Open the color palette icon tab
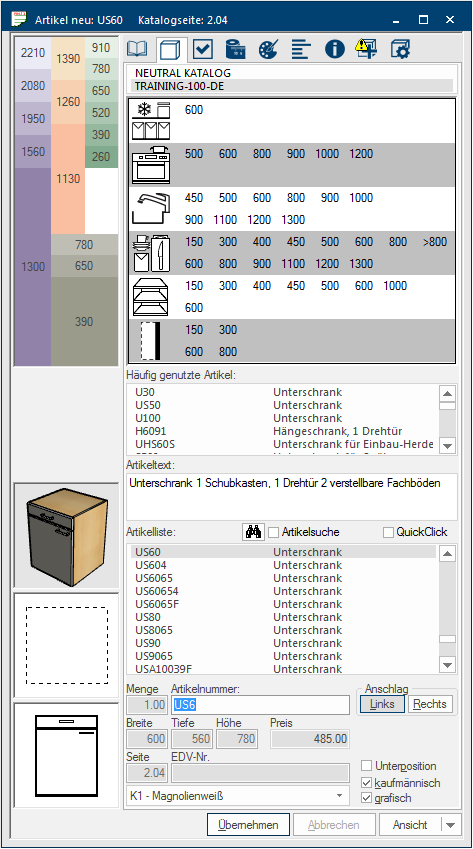This screenshot has width=474, height=849. coord(268,49)
